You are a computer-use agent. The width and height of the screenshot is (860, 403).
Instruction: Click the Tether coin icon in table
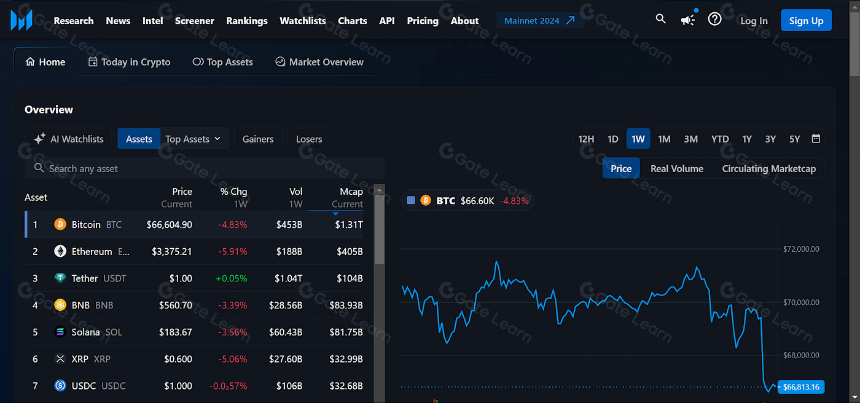click(x=60, y=278)
